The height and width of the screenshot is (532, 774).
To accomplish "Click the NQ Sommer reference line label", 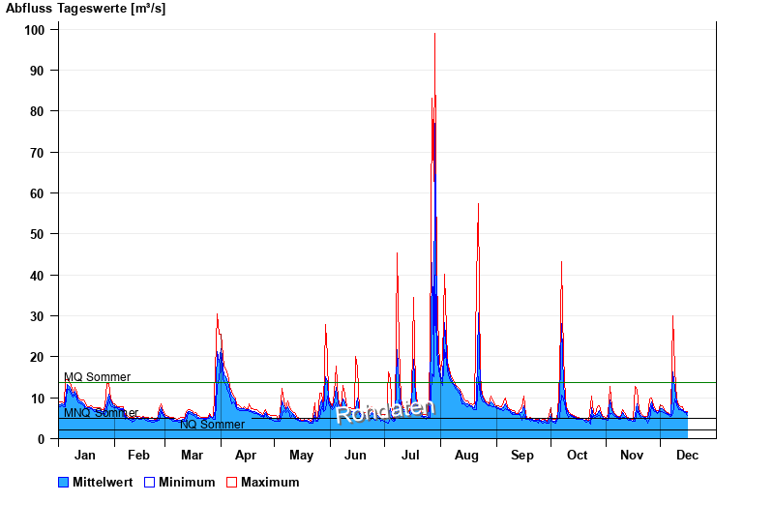I will [x=212, y=425].
